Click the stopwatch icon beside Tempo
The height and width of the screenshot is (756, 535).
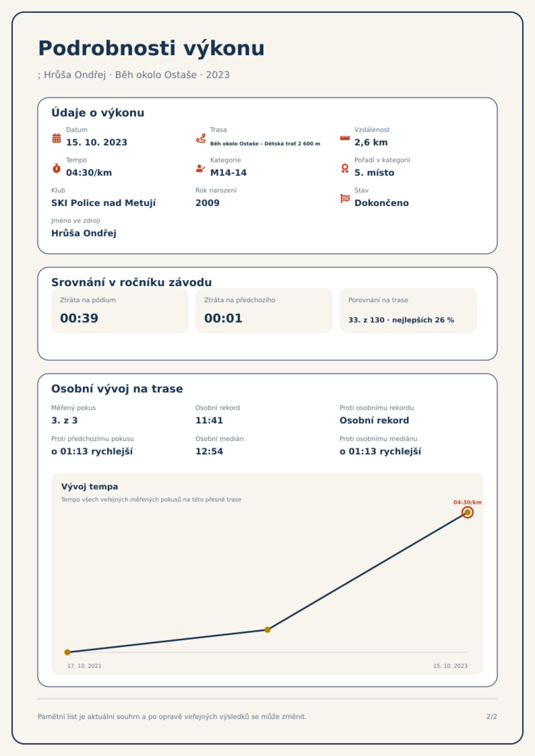pyautogui.click(x=57, y=168)
